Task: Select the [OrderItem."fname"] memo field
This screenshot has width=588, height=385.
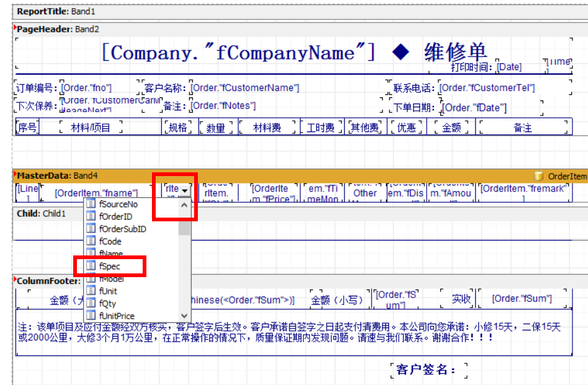Action: 96,193
